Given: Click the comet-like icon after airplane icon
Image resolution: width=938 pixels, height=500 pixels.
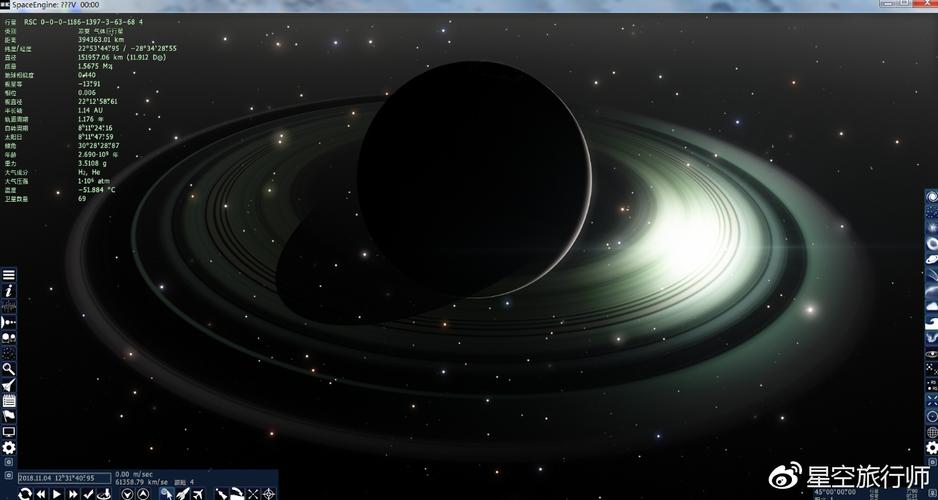Looking at the screenshot, I should (x=221, y=494).
